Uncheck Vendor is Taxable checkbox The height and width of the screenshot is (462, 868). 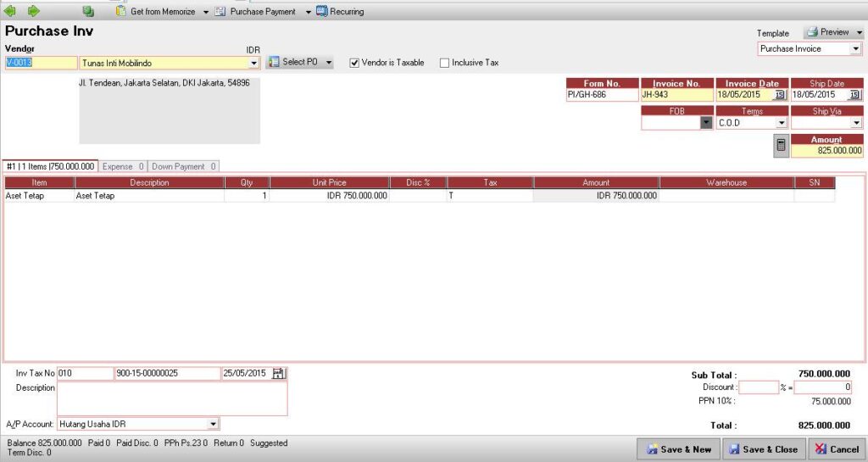coord(354,63)
